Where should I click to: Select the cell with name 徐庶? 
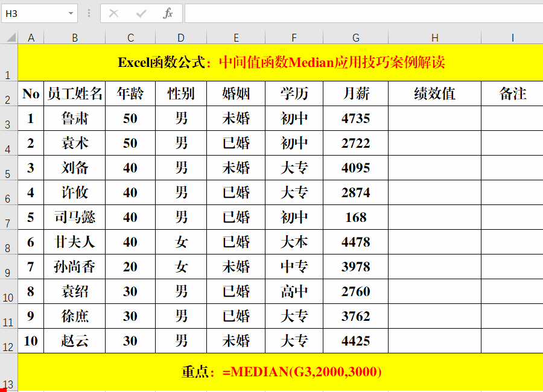pos(74,316)
